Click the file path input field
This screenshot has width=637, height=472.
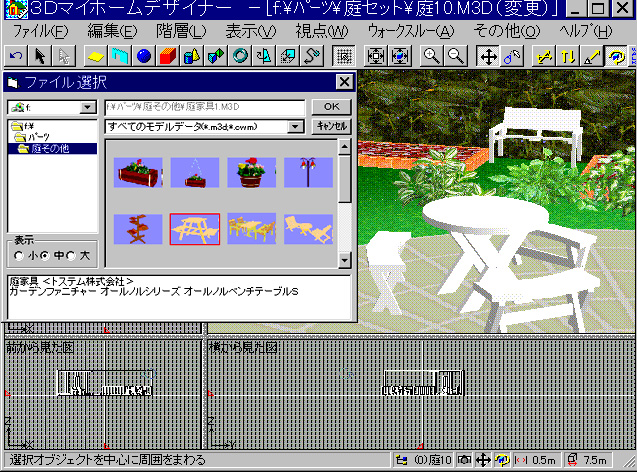(205, 107)
